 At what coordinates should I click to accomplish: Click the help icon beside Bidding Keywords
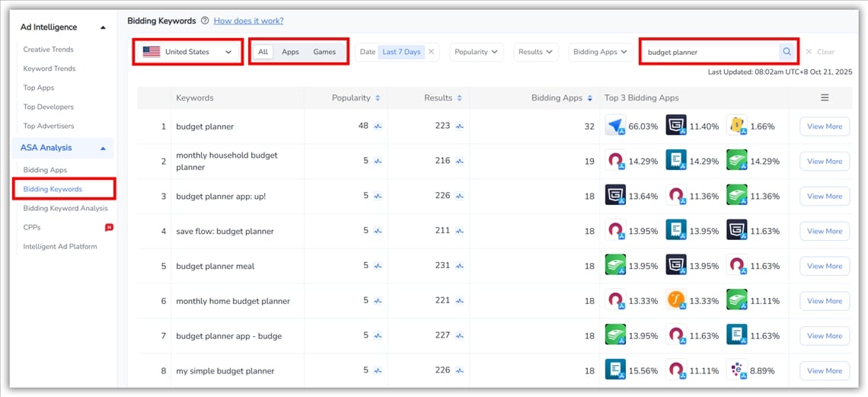[x=205, y=21]
